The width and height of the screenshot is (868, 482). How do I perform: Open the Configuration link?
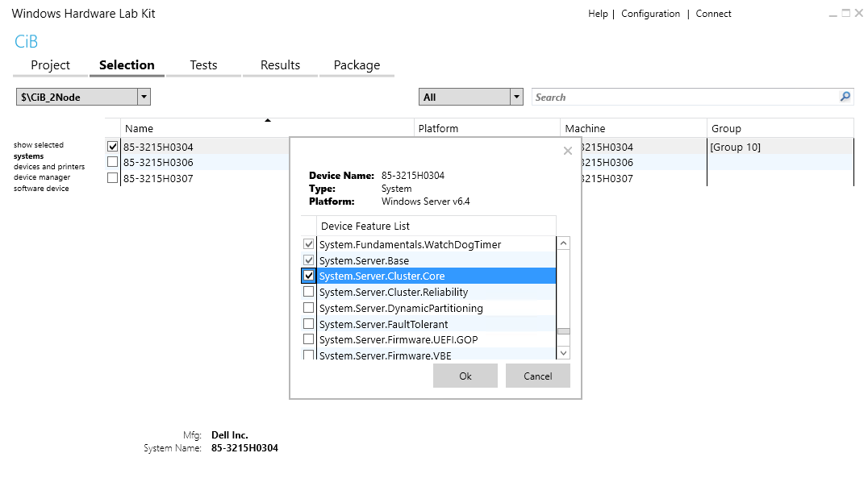(x=650, y=14)
